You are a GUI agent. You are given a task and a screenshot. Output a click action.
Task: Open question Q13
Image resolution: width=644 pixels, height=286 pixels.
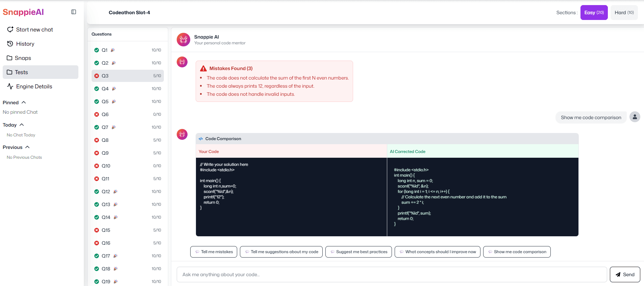(128, 204)
